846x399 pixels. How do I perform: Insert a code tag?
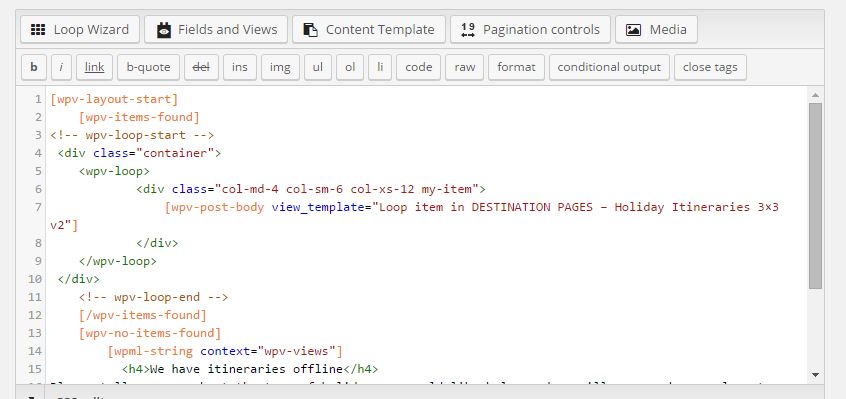tap(419, 67)
